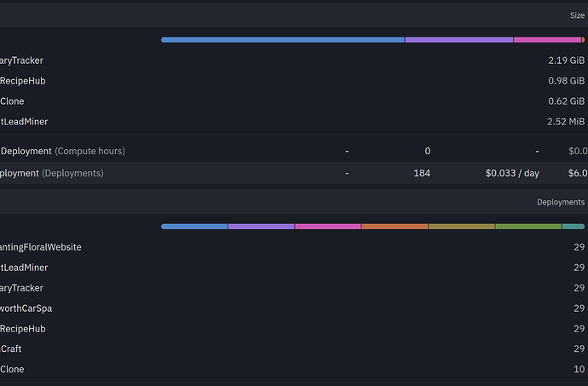Collapse the ployment (Deployments) usage row

pos(294,173)
